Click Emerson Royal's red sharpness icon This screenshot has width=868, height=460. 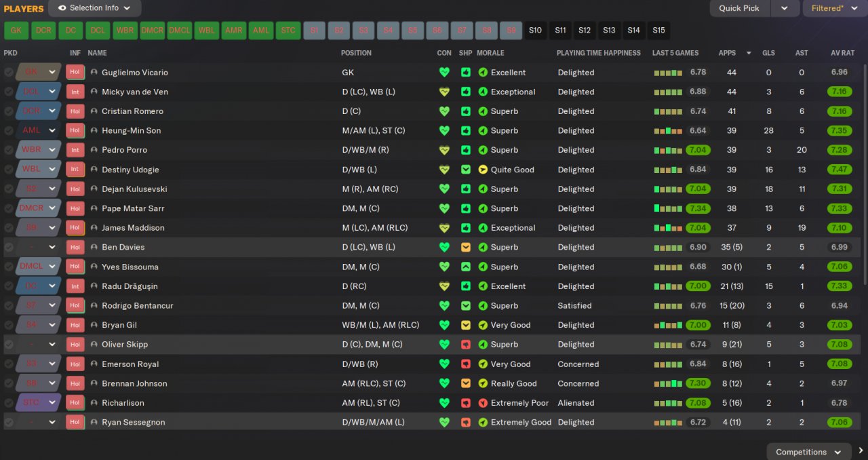[466, 364]
